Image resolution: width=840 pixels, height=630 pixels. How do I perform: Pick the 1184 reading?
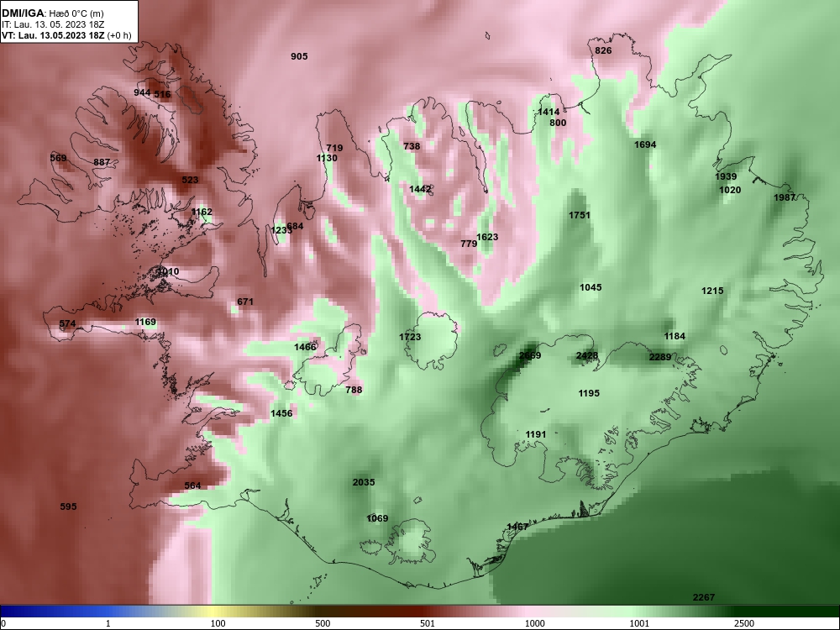tap(675, 337)
